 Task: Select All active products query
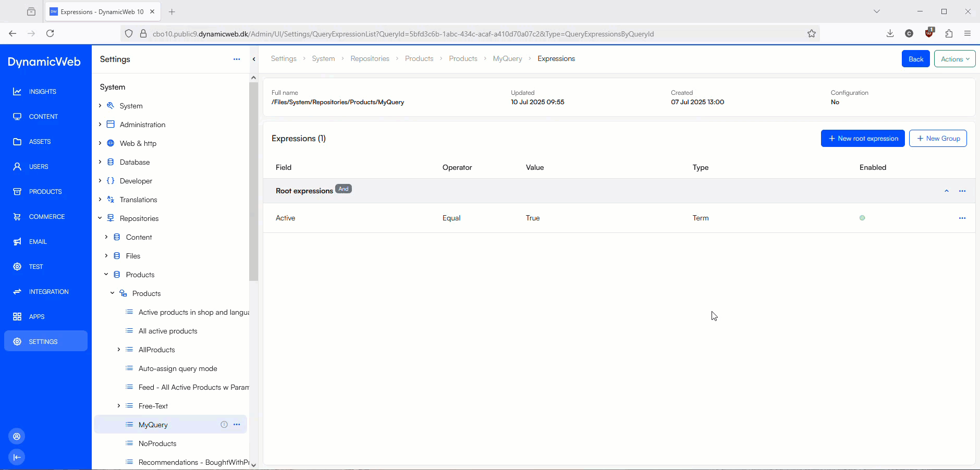point(168,331)
